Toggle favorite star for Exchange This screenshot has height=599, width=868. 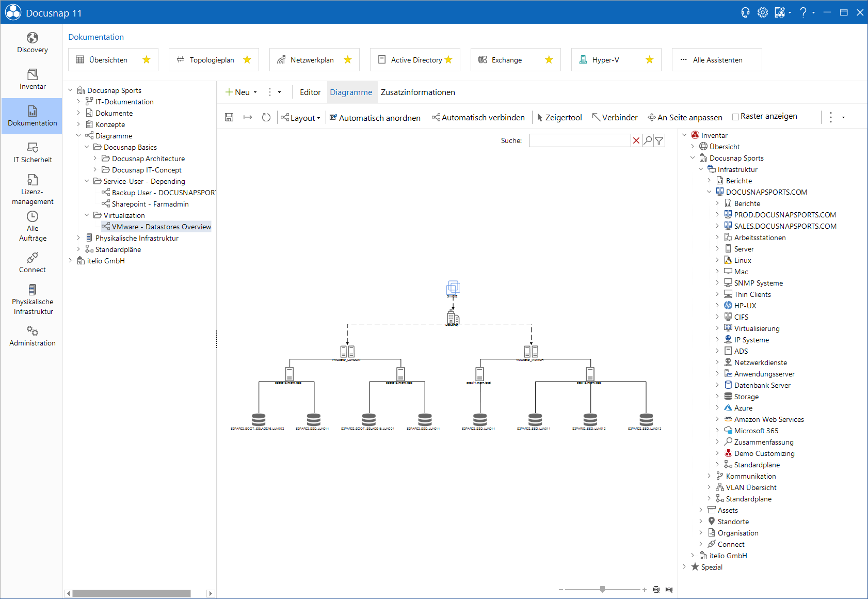(549, 60)
